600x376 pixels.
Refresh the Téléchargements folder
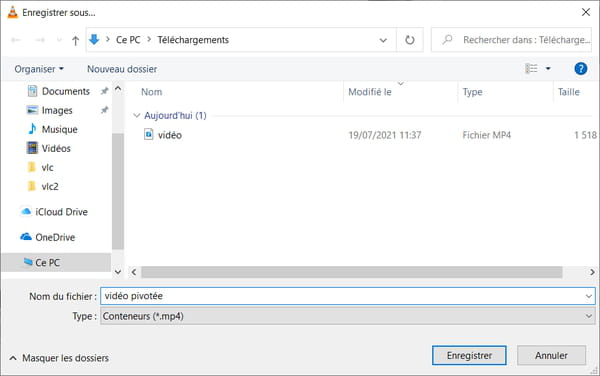coord(410,40)
